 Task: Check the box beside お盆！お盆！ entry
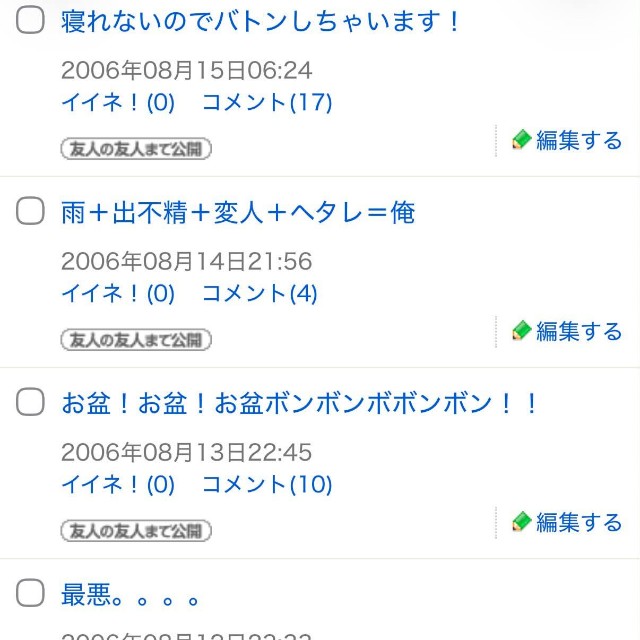30,402
